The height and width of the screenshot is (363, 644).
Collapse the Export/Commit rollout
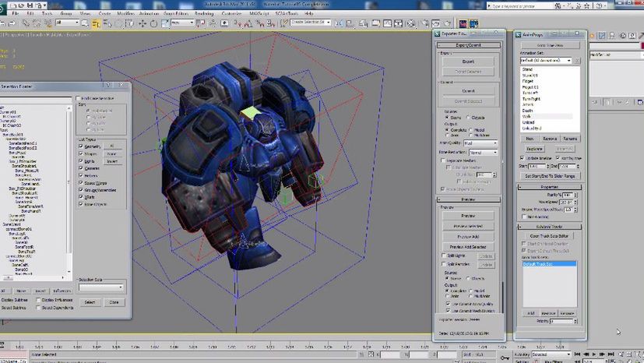(x=468, y=45)
